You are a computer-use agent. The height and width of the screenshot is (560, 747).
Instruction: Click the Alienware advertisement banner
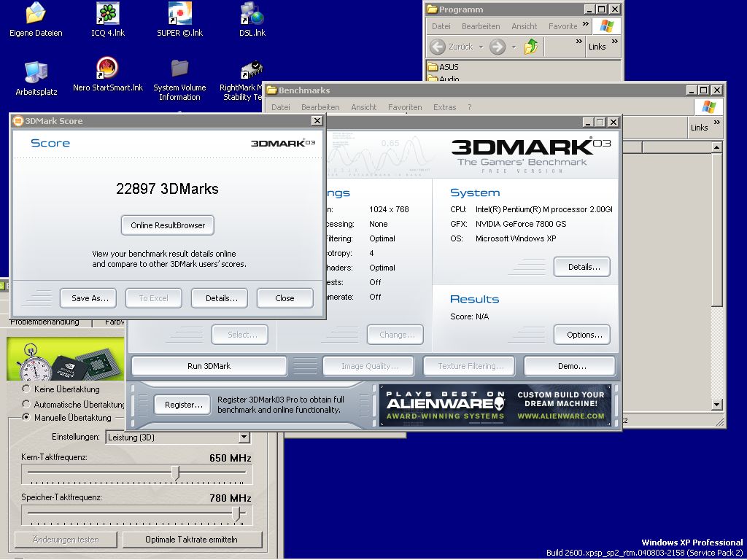click(495, 405)
